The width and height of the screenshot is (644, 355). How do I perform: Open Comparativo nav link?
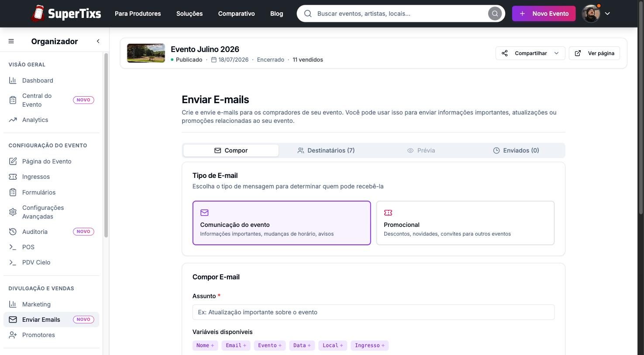[237, 14]
